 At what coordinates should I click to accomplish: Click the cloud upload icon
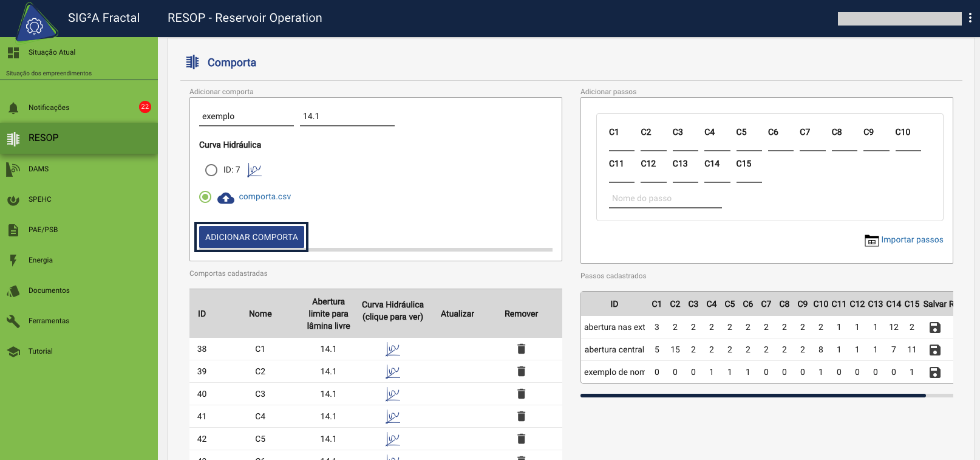(226, 197)
